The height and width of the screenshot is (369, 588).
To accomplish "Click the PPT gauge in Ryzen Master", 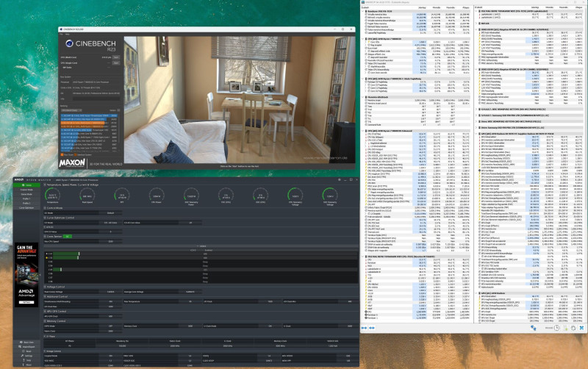I will (121, 196).
